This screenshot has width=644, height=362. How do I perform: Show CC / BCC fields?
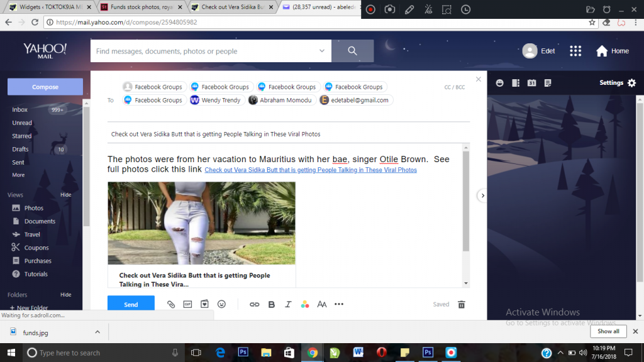pyautogui.click(x=455, y=87)
